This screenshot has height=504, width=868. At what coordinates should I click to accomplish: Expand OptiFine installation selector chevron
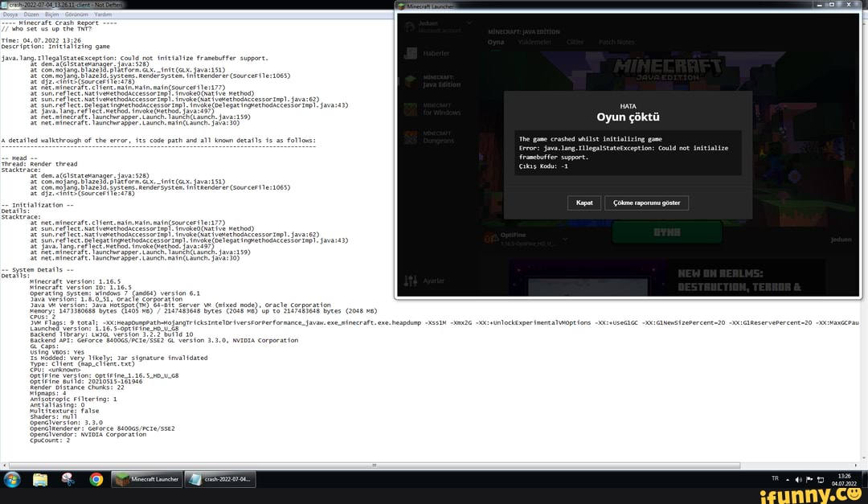pos(565,239)
